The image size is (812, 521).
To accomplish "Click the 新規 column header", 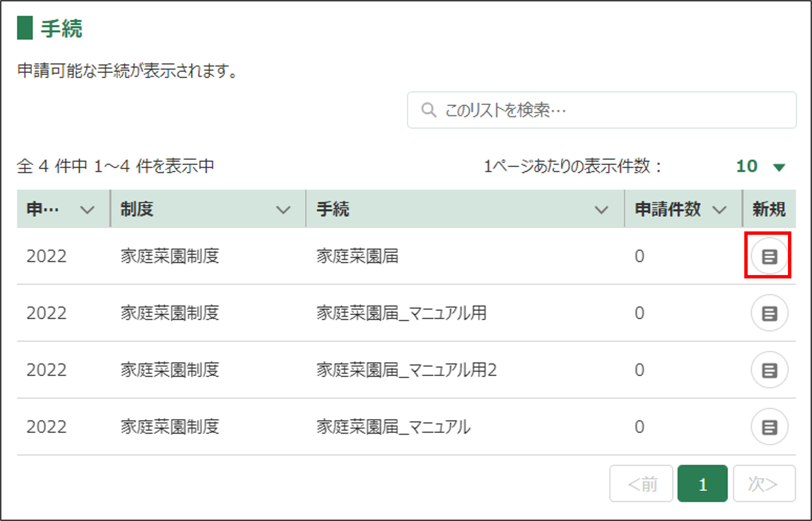I will click(769, 209).
